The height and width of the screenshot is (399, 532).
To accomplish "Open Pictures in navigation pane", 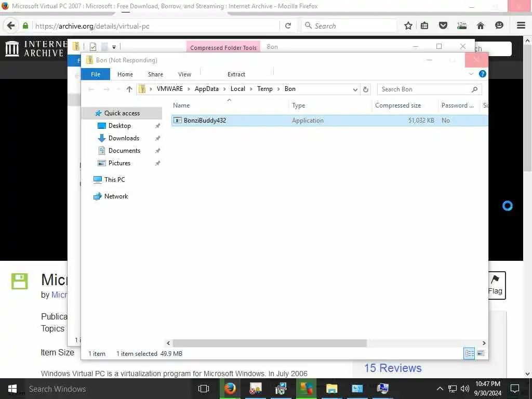I will [119, 163].
